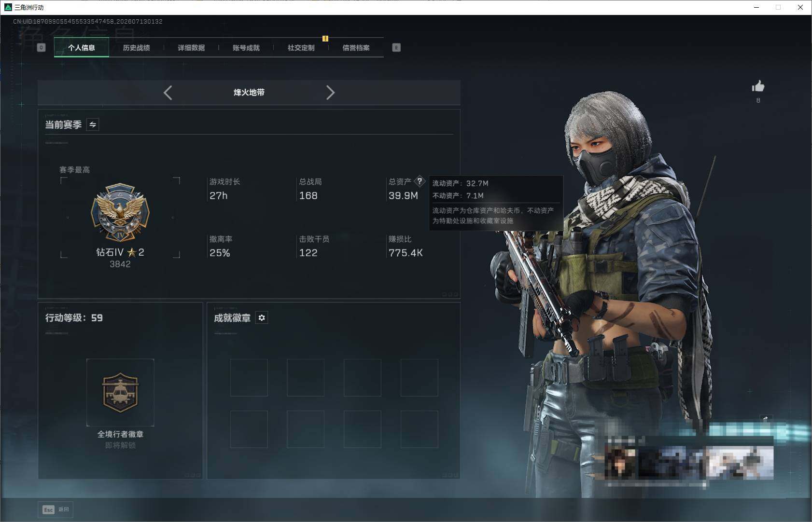Switch to the 历史战绩 tab
The height and width of the screenshot is (522, 812).
[136, 48]
